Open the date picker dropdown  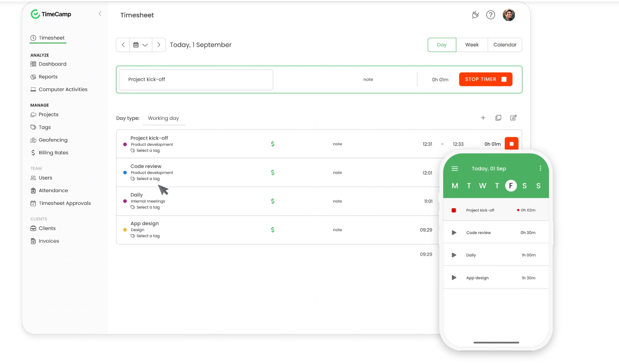141,44
